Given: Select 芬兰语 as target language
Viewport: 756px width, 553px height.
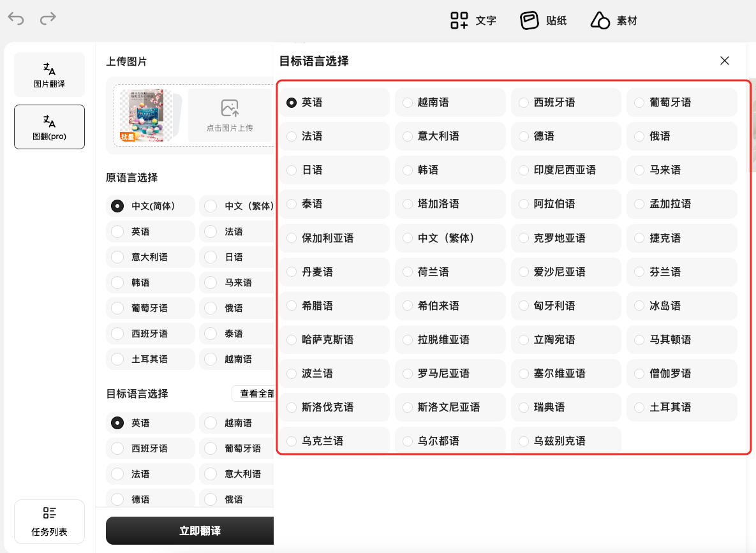Looking at the screenshot, I should point(682,272).
